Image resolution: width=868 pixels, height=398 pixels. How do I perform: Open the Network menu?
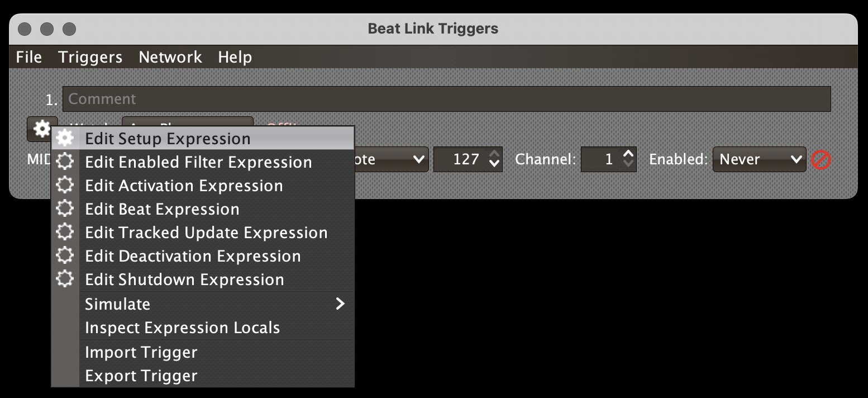[170, 57]
